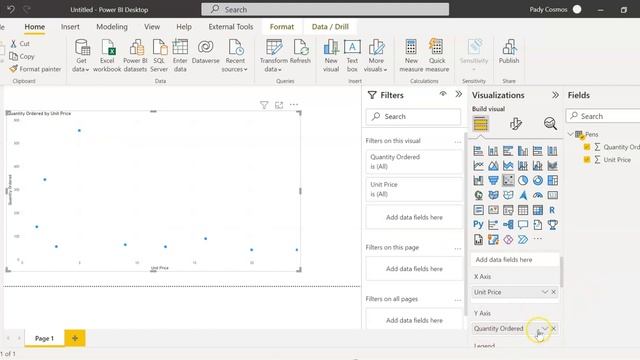Screen dimensions: 640x360
Task: Insert the globe map visual
Action: tap(478, 195)
